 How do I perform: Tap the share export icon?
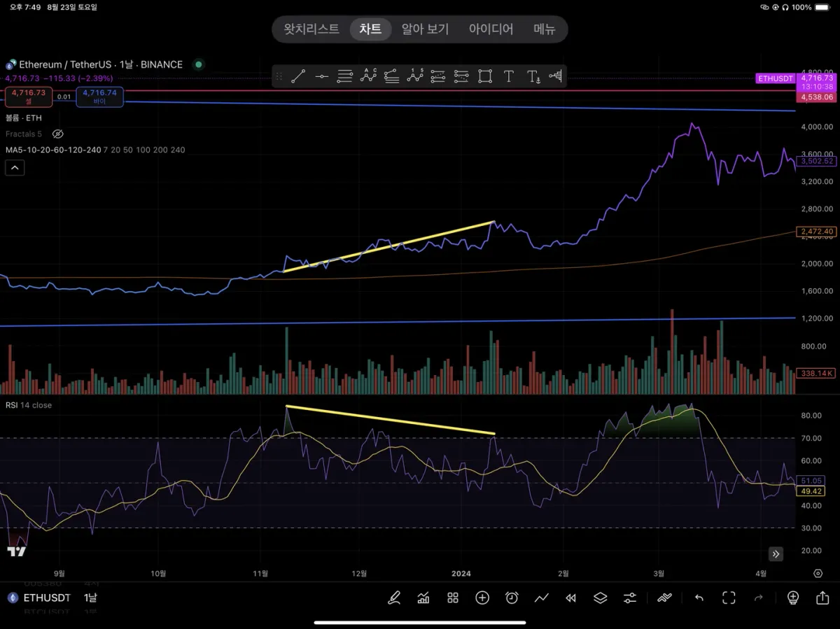coord(822,598)
